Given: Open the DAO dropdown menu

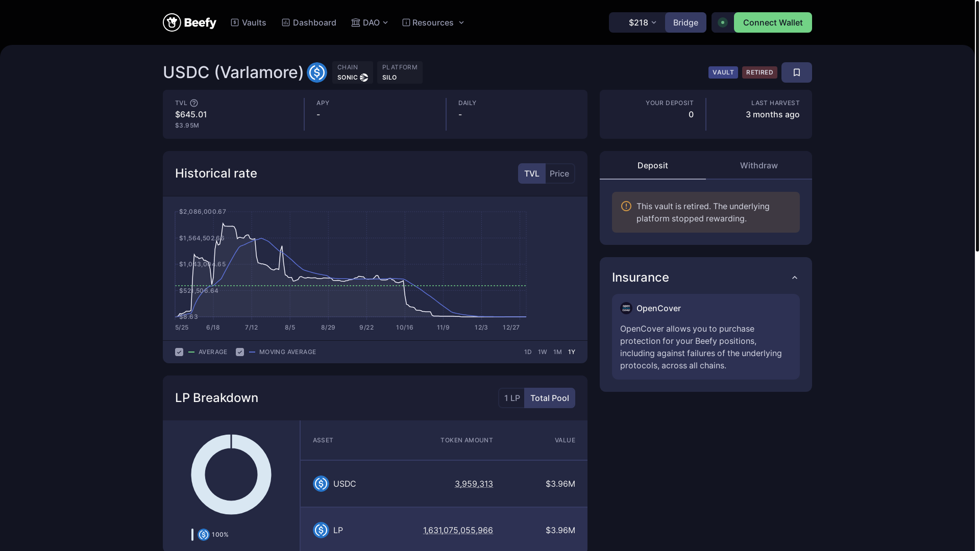Looking at the screenshot, I should (x=370, y=22).
